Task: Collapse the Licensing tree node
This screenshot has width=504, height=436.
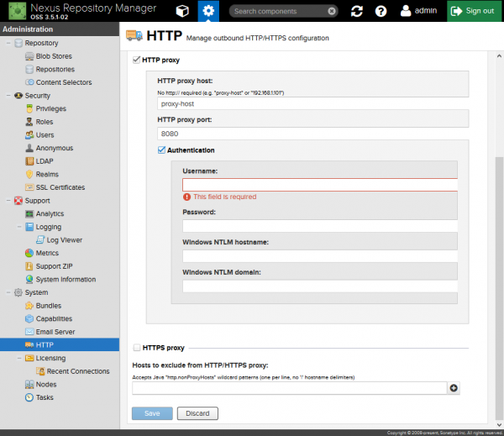Action: click(x=19, y=358)
